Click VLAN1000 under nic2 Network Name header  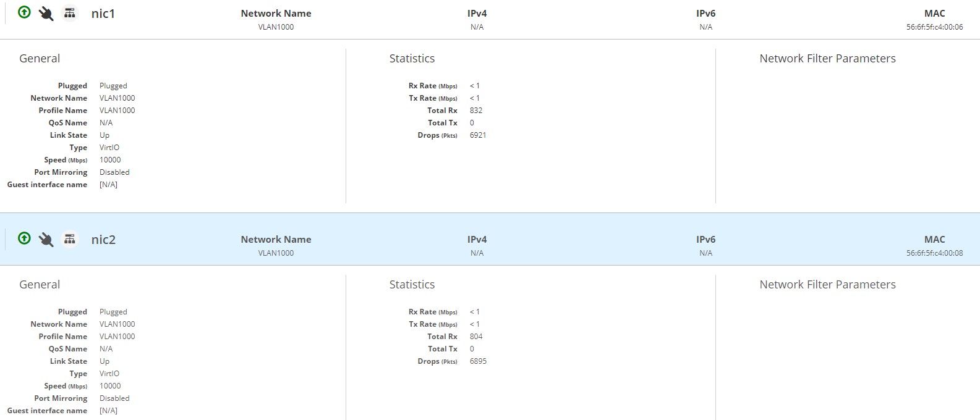(x=276, y=253)
